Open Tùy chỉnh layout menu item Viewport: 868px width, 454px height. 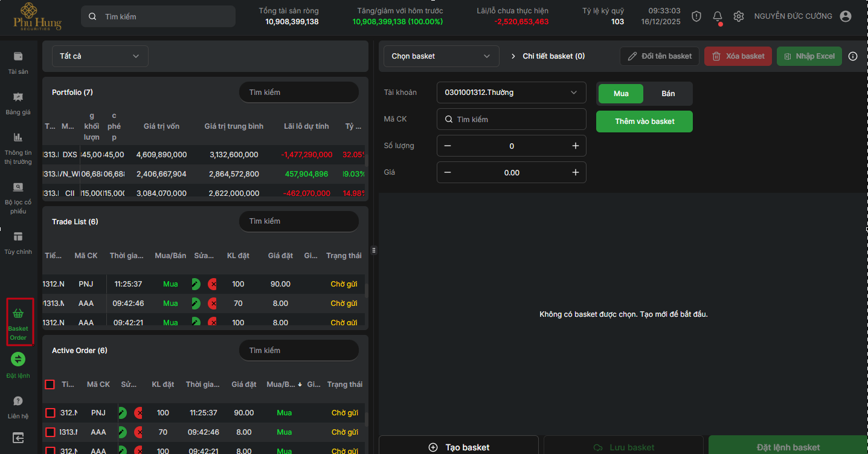(18, 236)
